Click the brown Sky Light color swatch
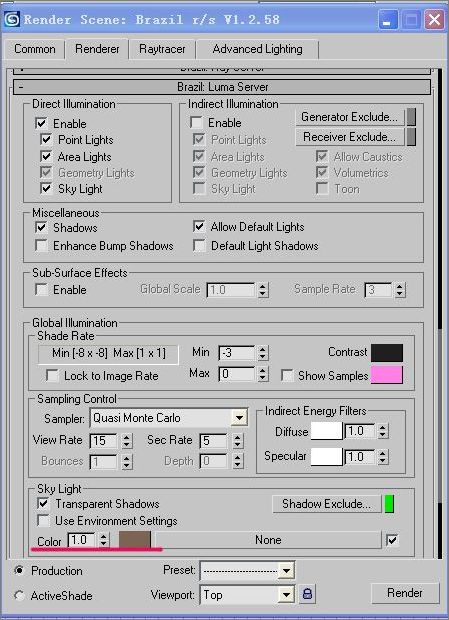Screen dimensions: 449x620 pyautogui.click(x=135, y=540)
